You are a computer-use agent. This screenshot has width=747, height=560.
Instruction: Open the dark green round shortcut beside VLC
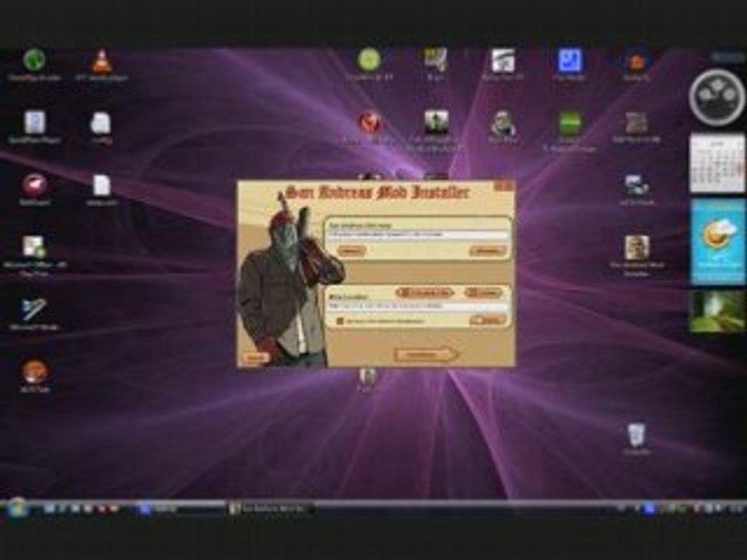34,60
